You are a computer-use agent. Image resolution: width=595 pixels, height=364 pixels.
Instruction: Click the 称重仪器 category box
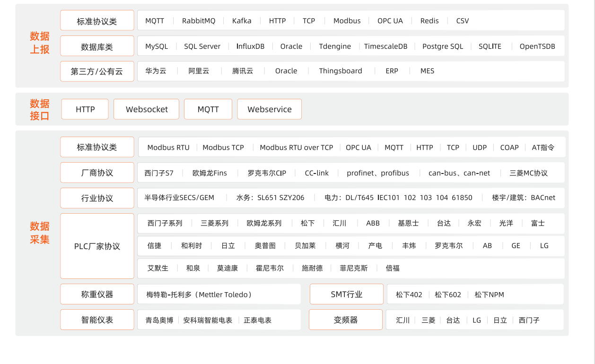point(97,294)
